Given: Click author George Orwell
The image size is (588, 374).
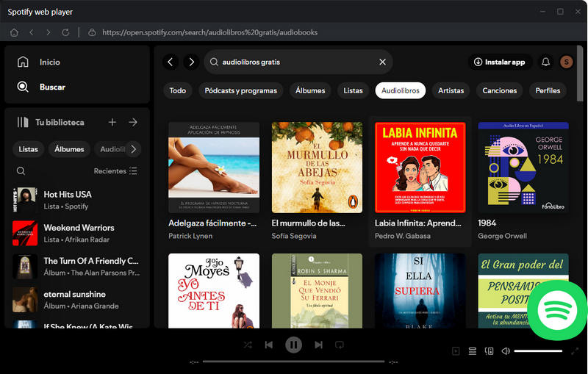Looking at the screenshot, I should pos(503,236).
